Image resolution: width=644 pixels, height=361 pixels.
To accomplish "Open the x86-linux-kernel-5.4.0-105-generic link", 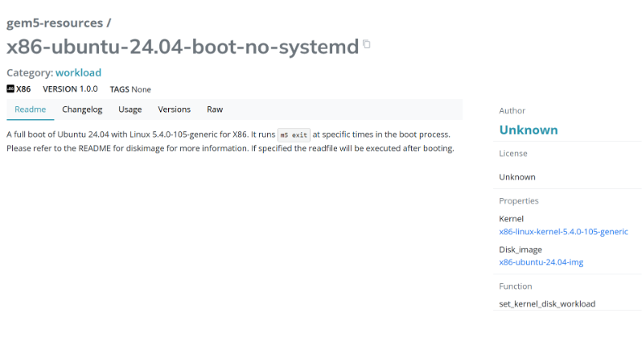I will point(563,231).
